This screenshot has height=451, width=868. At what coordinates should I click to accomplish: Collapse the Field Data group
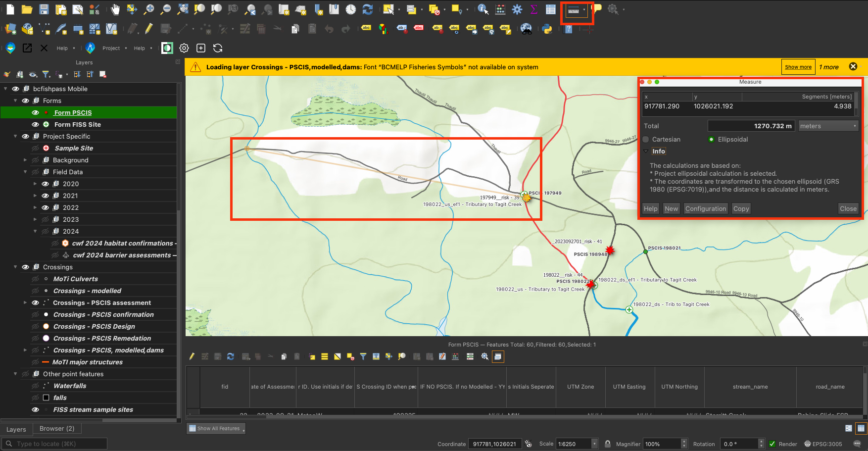coord(25,172)
